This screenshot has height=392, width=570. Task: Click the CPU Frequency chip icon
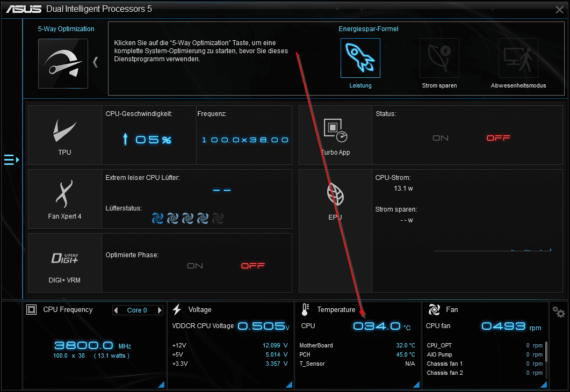(x=32, y=309)
